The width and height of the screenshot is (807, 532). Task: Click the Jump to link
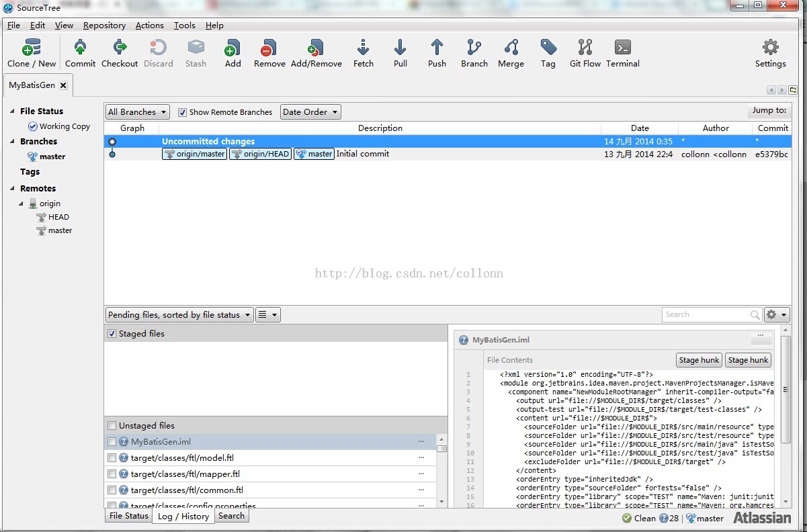(x=768, y=110)
